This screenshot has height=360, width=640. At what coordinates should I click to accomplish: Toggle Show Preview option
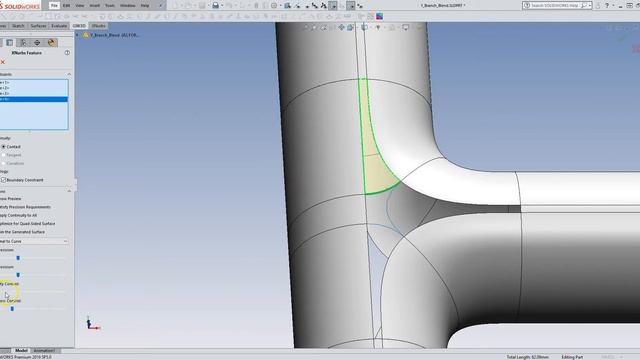[x=11, y=199]
